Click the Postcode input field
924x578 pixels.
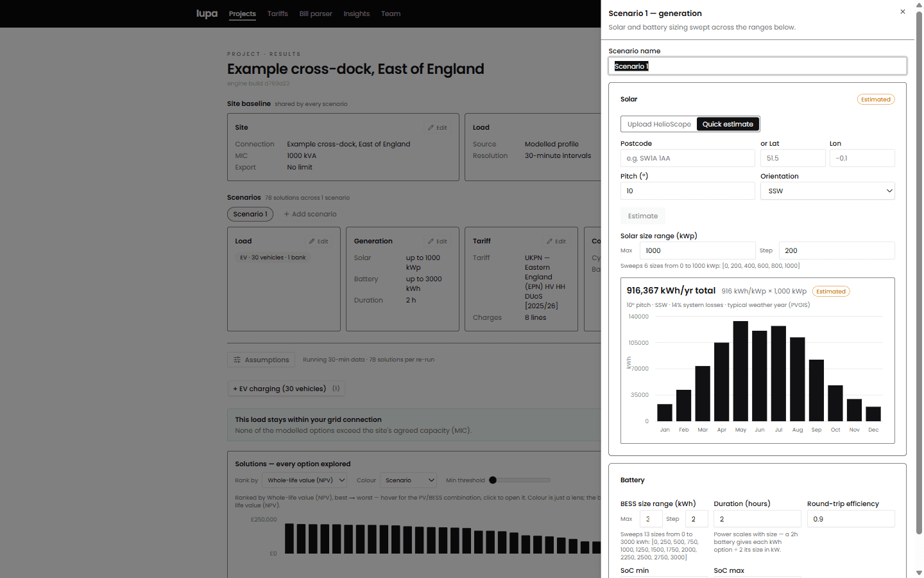687,158
